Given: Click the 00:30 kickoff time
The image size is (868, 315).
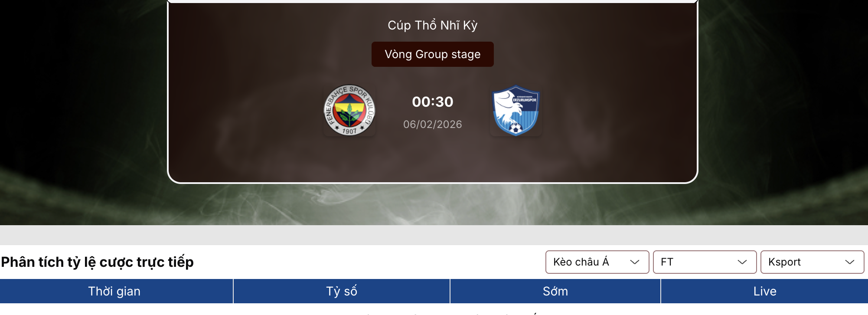Looking at the screenshot, I should click(433, 102).
